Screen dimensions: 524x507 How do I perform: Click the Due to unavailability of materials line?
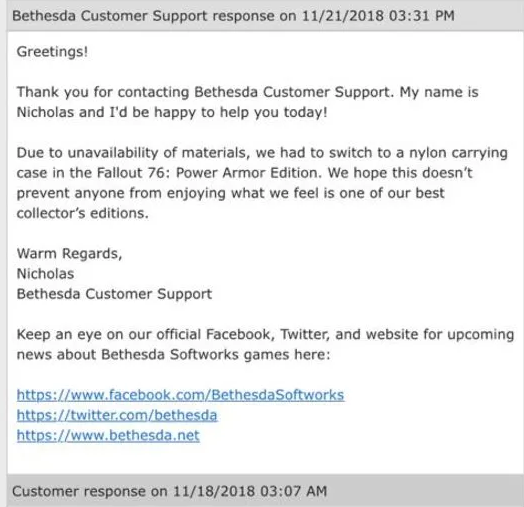[x=262, y=153]
